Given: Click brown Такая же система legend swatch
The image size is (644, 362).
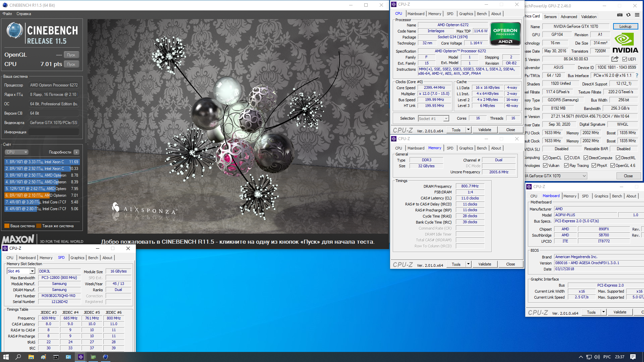Looking at the screenshot, I should 39,226.
